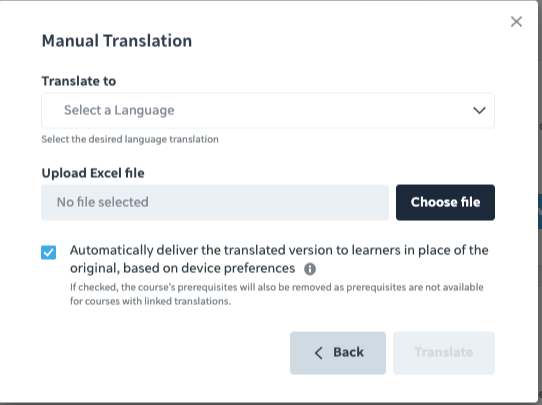Screen dimensions: 542x405
Task: Click the 'based on device preferences' text
Action: click(209, 269)
